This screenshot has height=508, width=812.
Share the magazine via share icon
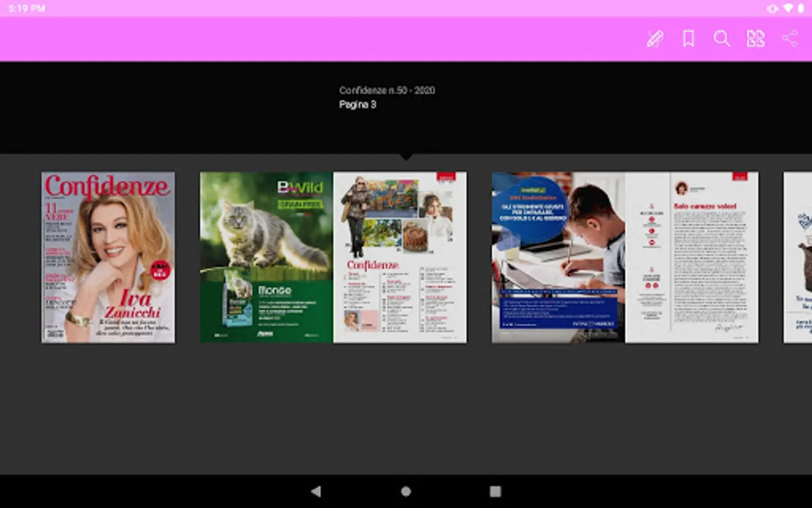(x=789, y=38)
